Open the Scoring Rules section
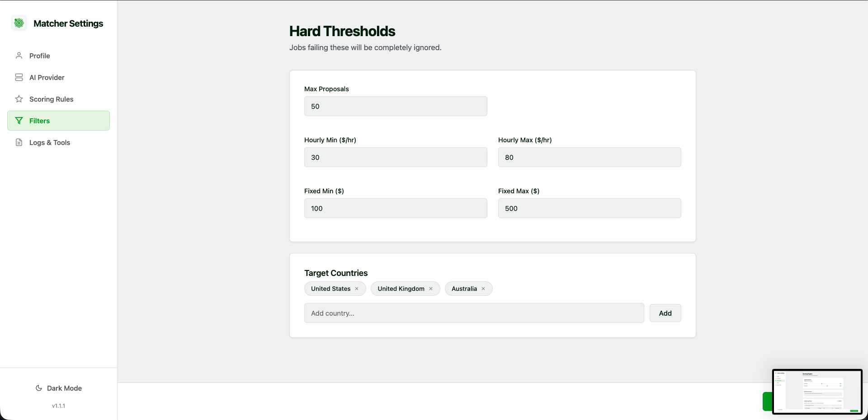The height and width of the screenshot is (420, 868). coord(51,99)
